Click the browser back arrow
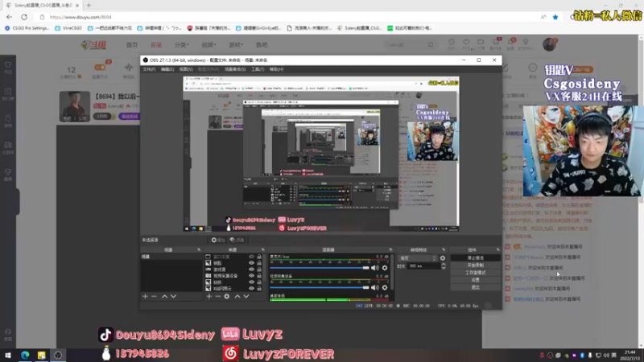This screenshot has width=644, height=362. click(9, 17)
